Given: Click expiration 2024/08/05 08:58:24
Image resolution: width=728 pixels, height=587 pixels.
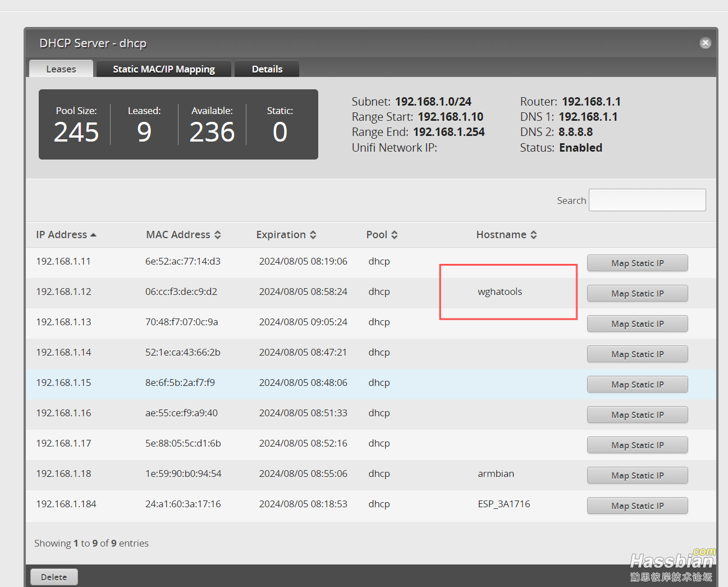Looking at the screenshot, I should (x=303, y=292).
